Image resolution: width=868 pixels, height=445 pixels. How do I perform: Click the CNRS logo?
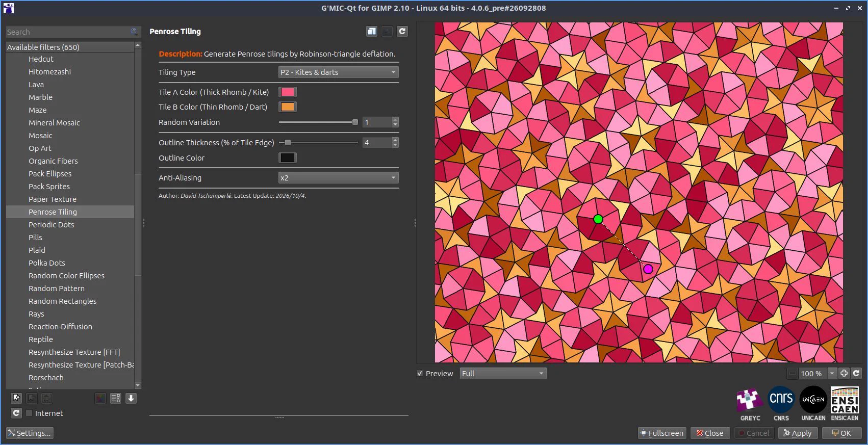click(781, 404)
